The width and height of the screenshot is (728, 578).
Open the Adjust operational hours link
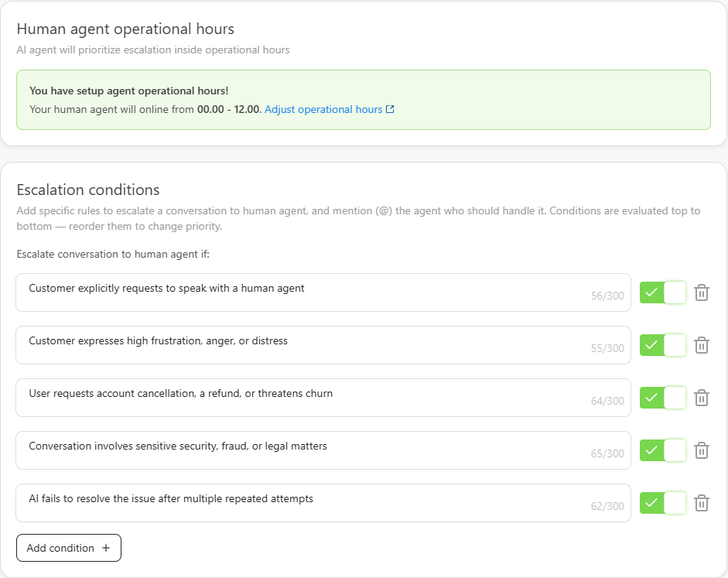click(x=323, y=109)
